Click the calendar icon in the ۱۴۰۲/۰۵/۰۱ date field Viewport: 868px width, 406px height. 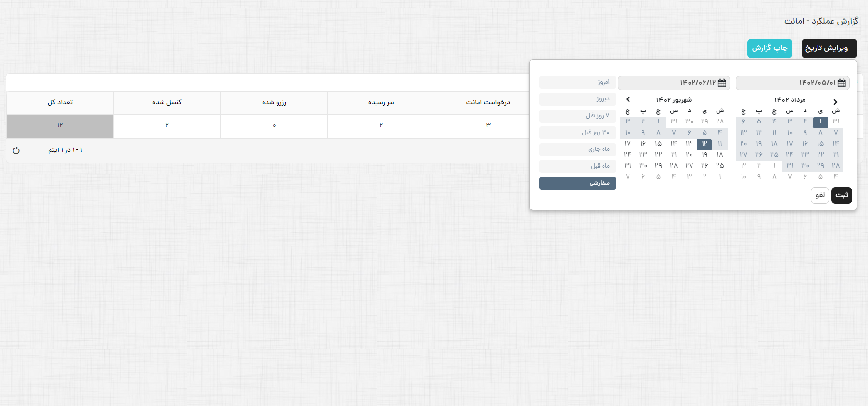pos(842,83)
